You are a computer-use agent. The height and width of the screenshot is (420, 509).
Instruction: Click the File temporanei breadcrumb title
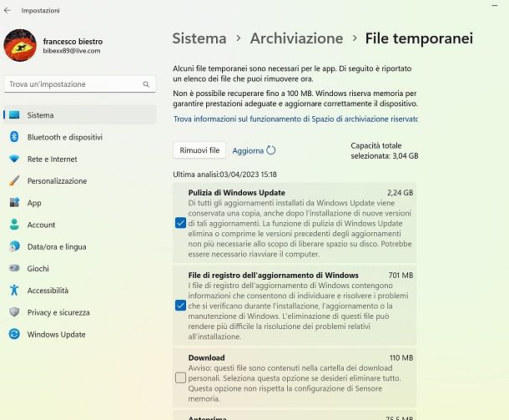419,38
